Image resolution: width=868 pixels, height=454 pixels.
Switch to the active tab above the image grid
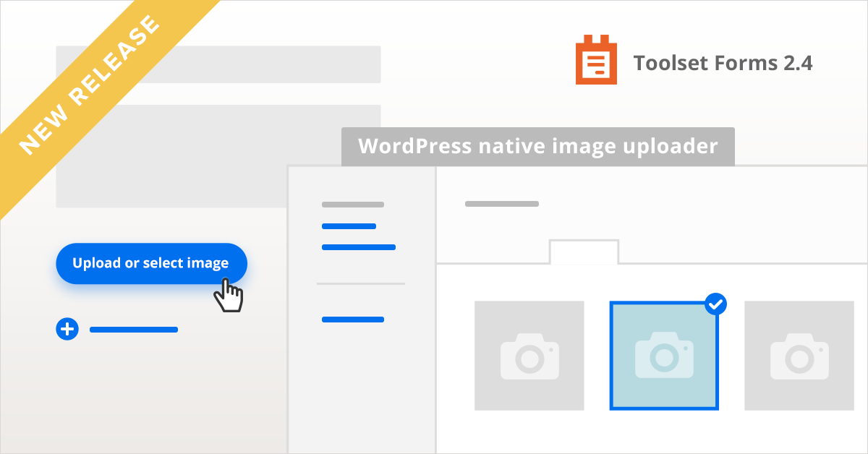point(584,253)
